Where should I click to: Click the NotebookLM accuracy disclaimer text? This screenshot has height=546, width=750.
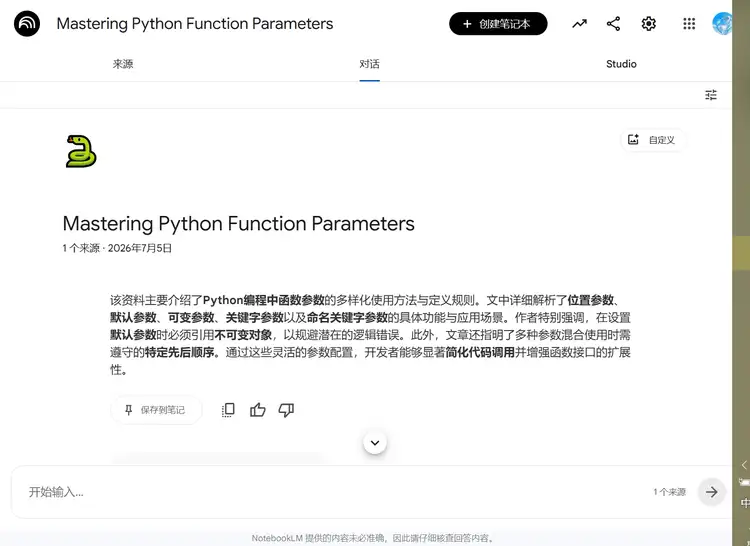click(373, 538)
